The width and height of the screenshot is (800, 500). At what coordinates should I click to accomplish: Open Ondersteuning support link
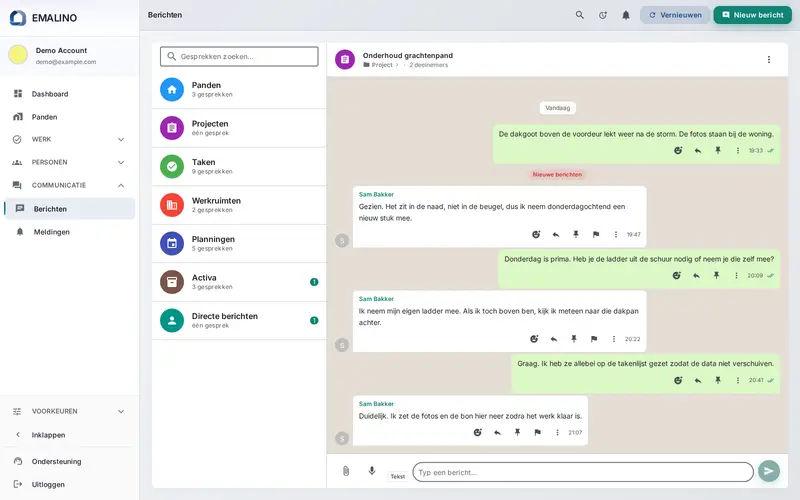(x=69, y=461)
